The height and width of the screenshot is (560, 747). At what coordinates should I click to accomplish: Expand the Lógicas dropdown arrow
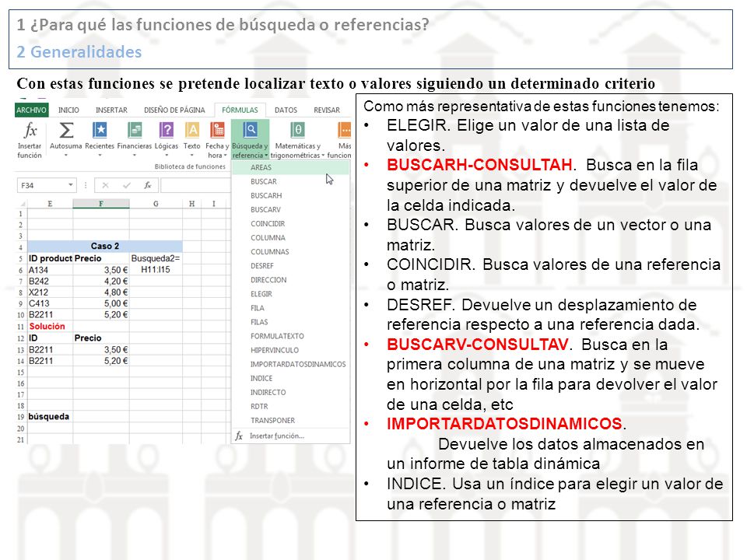click(167, 156)
